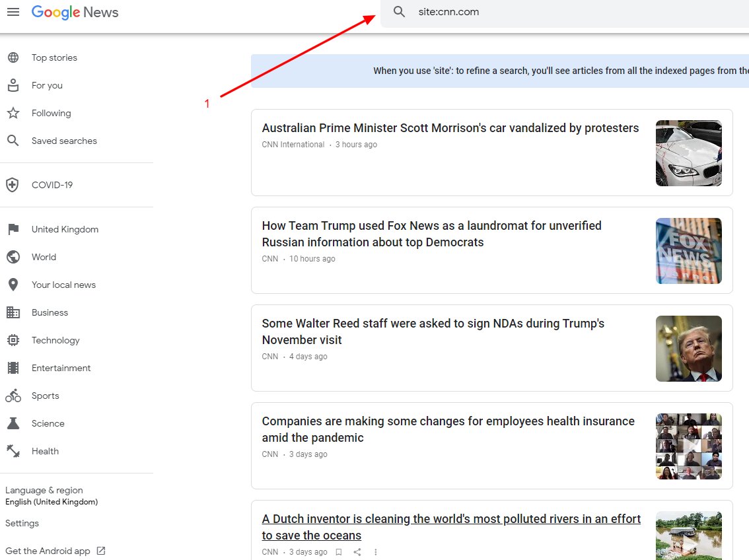Click the '4 days ago' timestamp
This screenshot has width=749, height=560.
click(308, 357)
